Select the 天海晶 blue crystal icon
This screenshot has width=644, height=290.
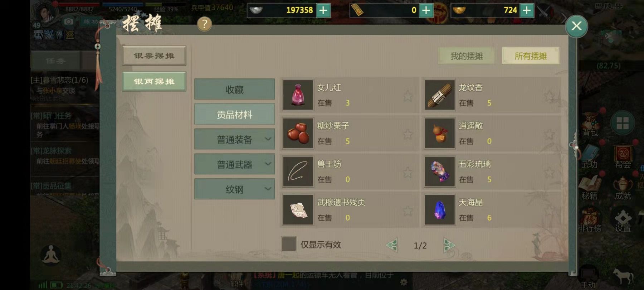(439, 210)
